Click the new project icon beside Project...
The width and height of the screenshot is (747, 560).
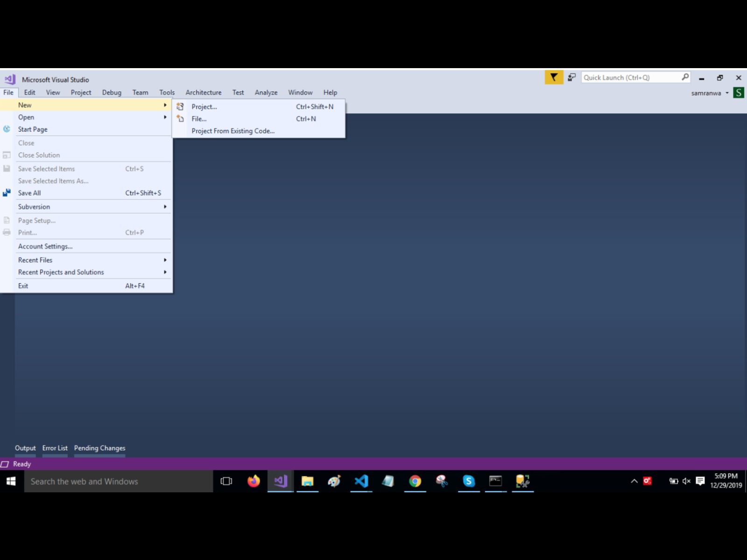click(x=180, y=106)
